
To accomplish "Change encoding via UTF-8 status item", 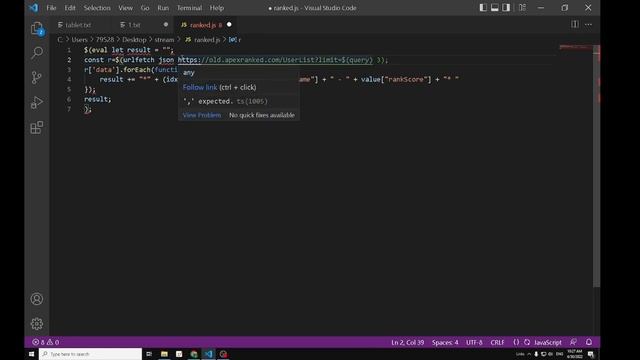I will (474, 342).
